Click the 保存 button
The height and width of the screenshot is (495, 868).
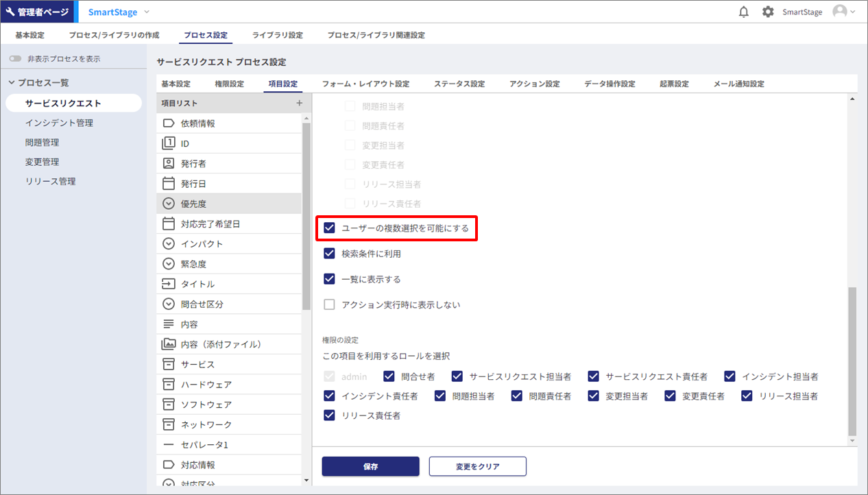tap(370, 466)
